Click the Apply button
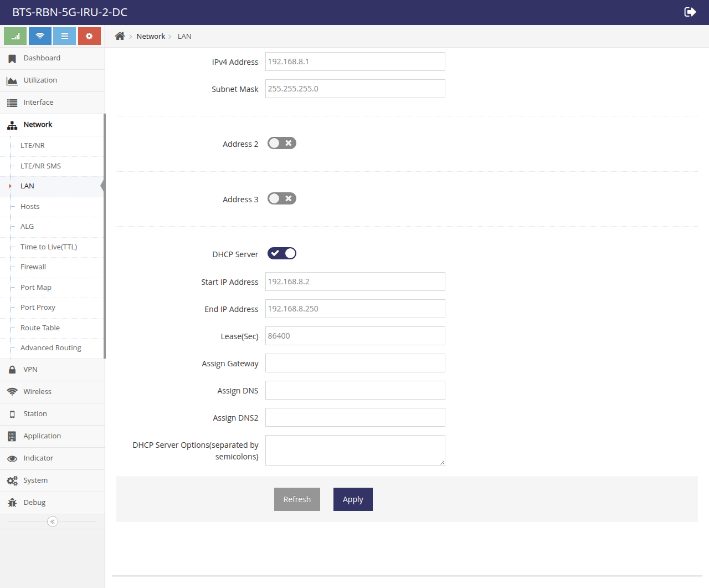Viewport: 709px width, 588px height. click(x=353, y=499)
